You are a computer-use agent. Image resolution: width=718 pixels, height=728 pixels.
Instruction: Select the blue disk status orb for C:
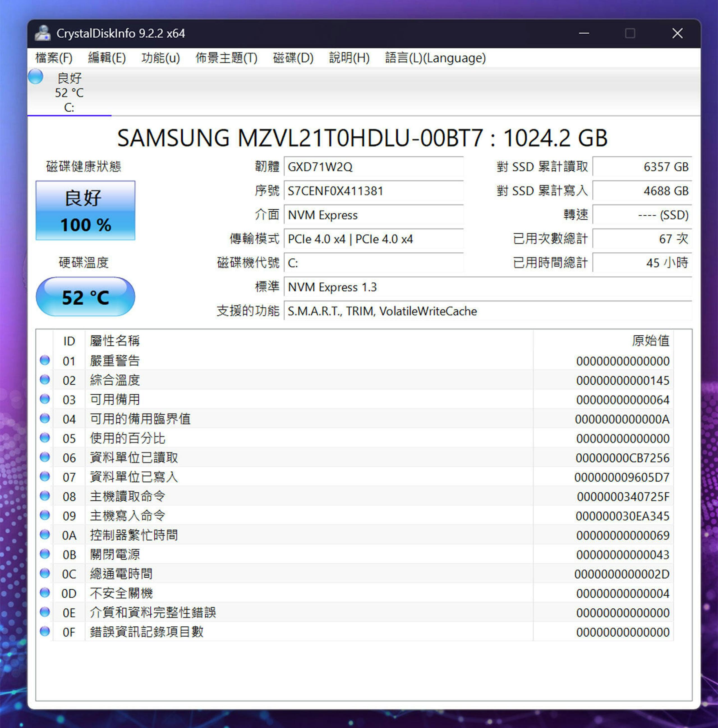(35, 77)
